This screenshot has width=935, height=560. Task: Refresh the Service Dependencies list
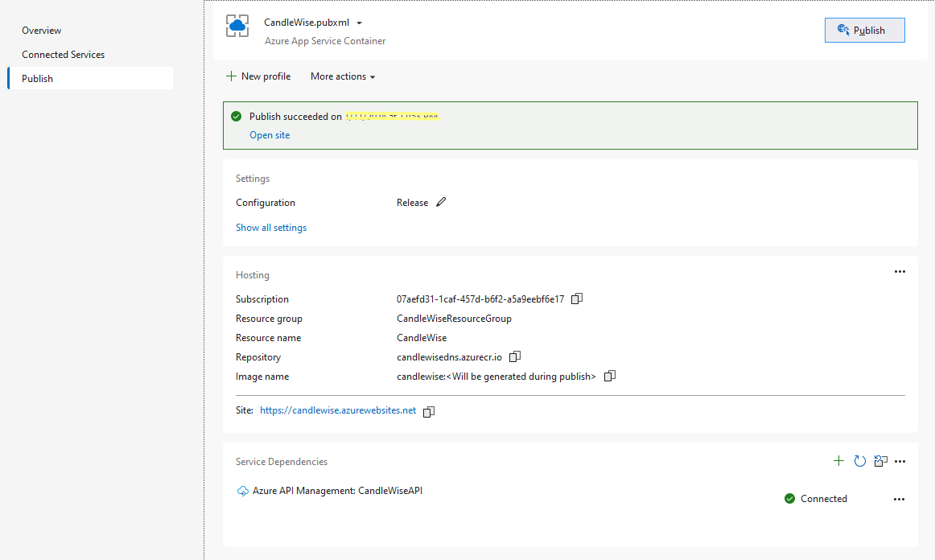[859, 461]
